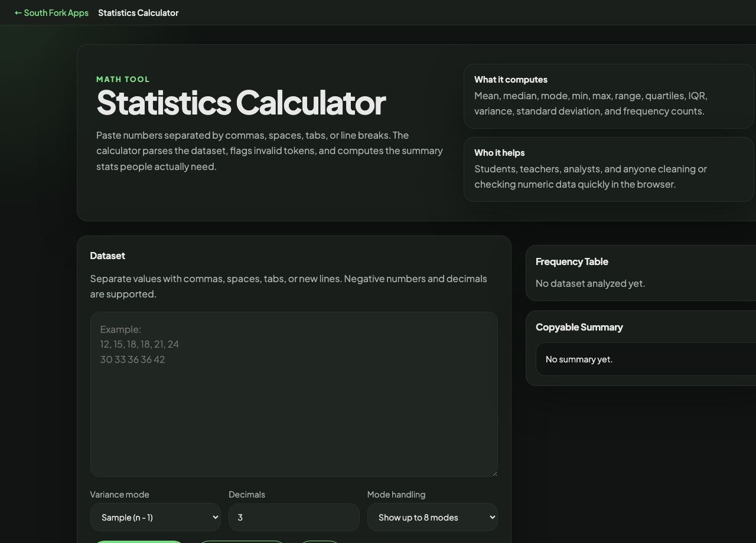Click the 'Decimals' label
756x543 pixels.
click(x=247, y=494)
